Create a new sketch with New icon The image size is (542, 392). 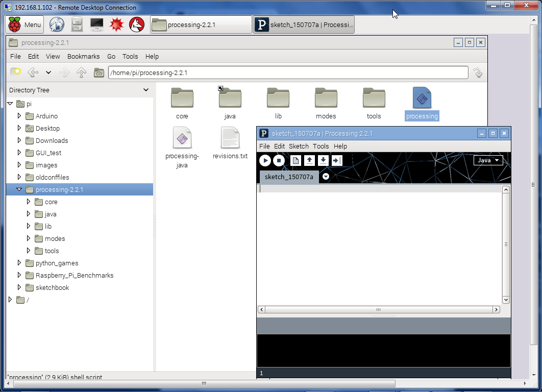295,161
